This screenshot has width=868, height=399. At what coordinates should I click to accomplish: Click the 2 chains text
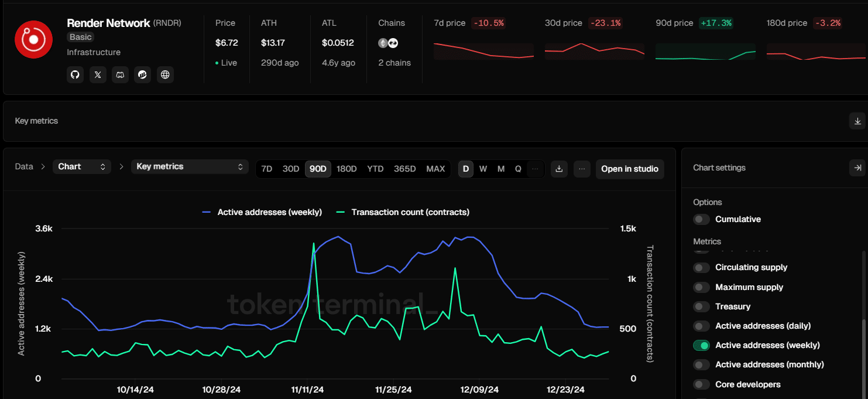pyautogui.click(x=394, y=63)
